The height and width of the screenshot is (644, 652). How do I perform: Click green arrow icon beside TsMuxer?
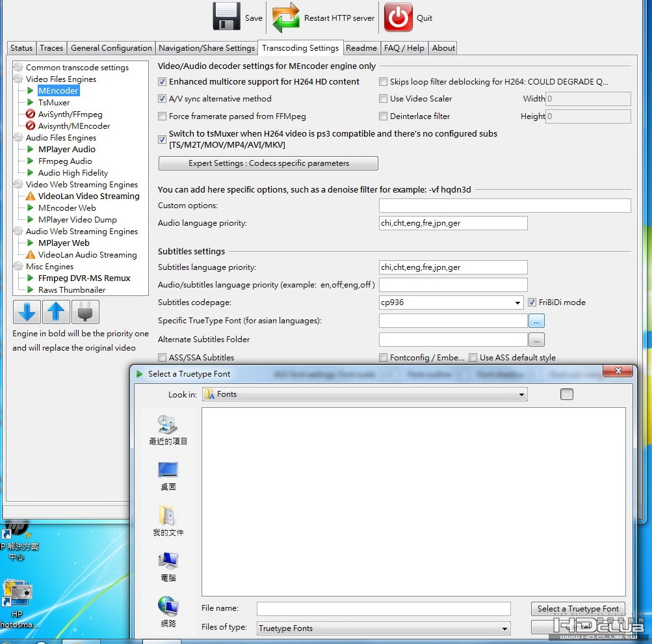click(31, 102)
